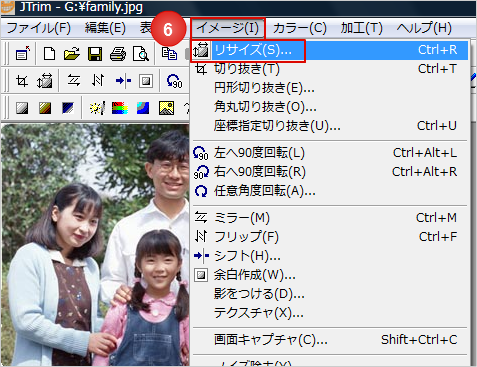Select 余白作成(W)... menu entry
This screenshot has width=477, height=367.
click(330, 275)
